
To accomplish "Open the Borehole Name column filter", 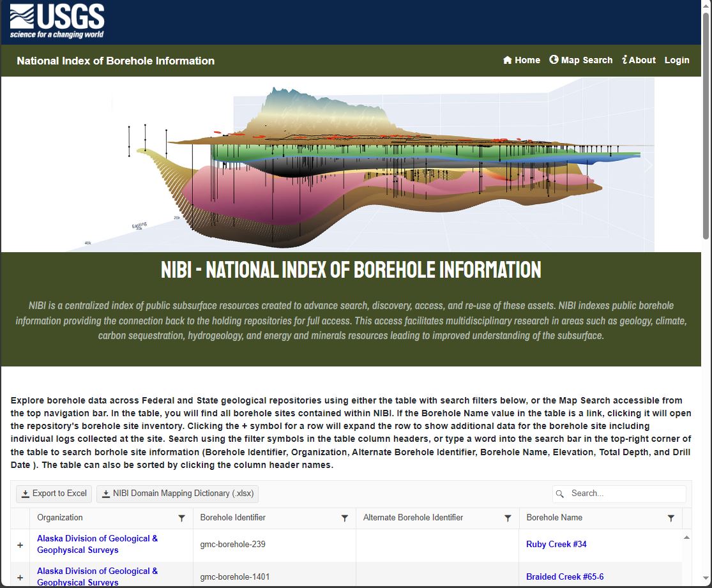I will (x=671, y=518).
